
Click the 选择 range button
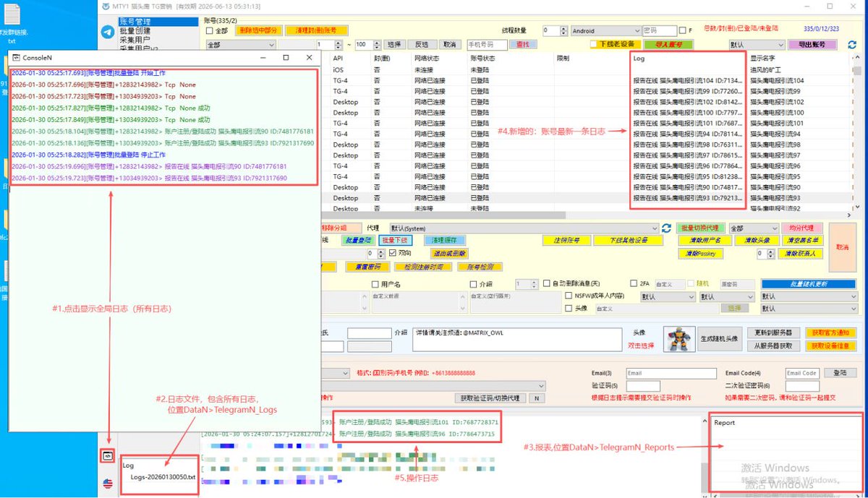[x=394, y=45]
